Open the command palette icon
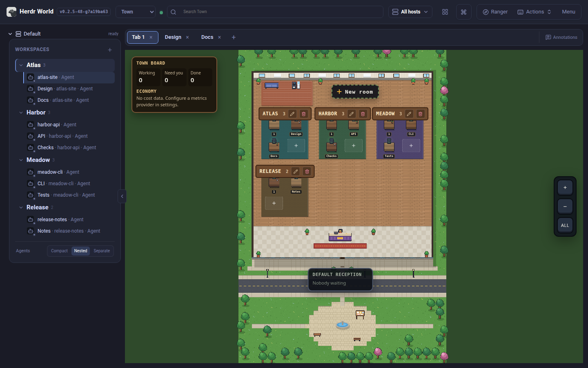 click(x=463, y=12)
